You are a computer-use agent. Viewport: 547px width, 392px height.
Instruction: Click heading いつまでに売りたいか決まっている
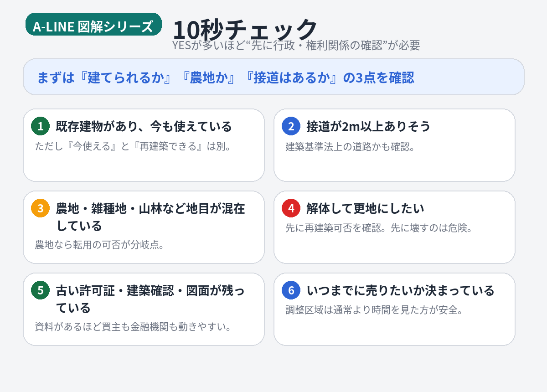(x=400, y=290)
